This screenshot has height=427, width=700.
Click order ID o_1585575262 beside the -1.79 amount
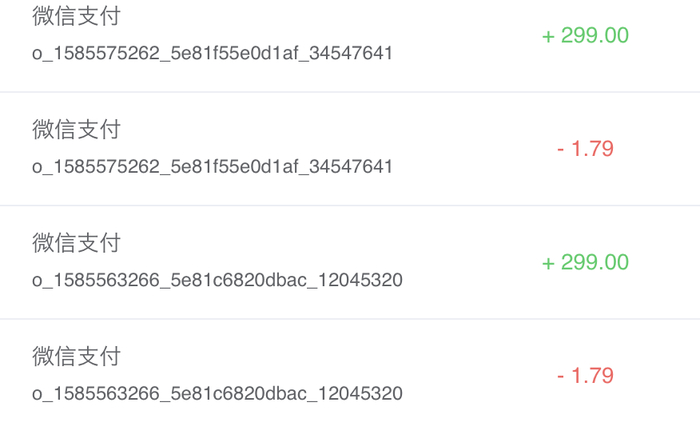[212, 166]
